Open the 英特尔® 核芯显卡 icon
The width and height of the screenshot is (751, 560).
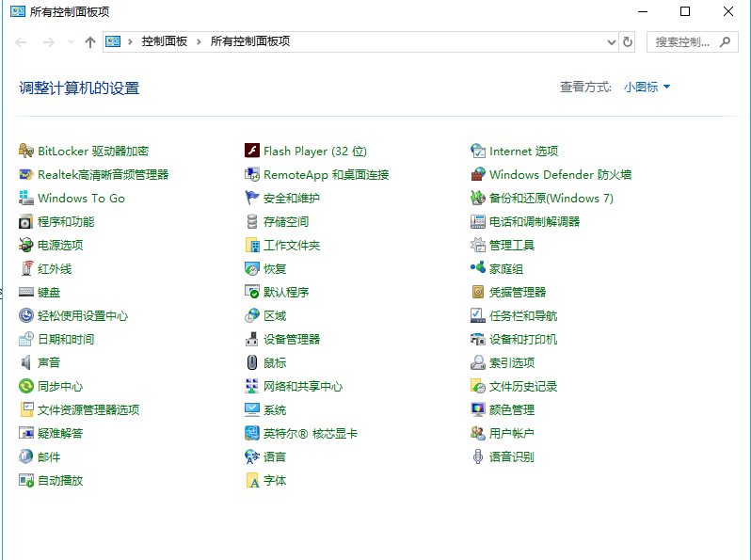[252, 433]
